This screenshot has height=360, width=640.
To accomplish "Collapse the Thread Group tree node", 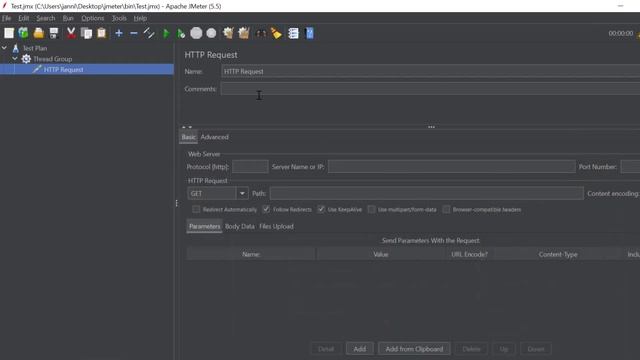I will (x=15, y=59).
